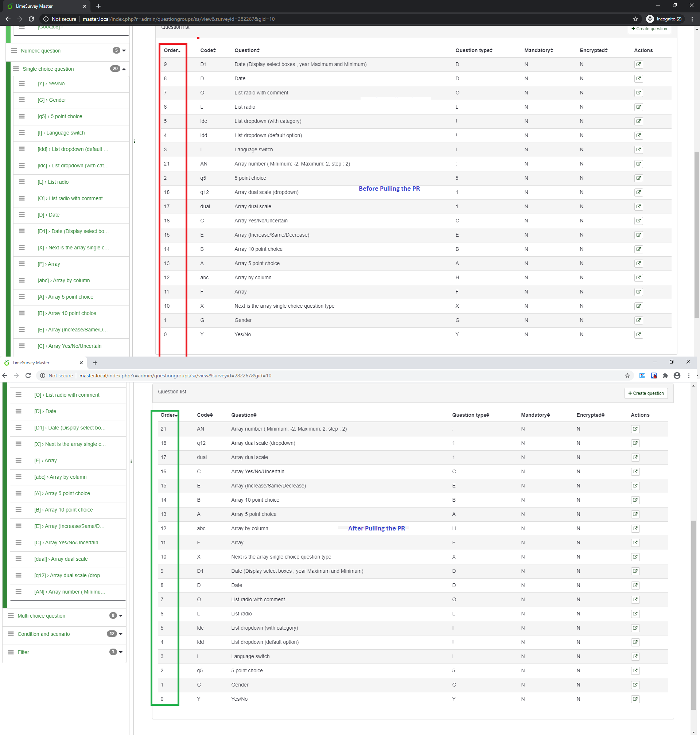Sort top table by Code column
This screenshot has width=700, height=735.
click(208, 50)
